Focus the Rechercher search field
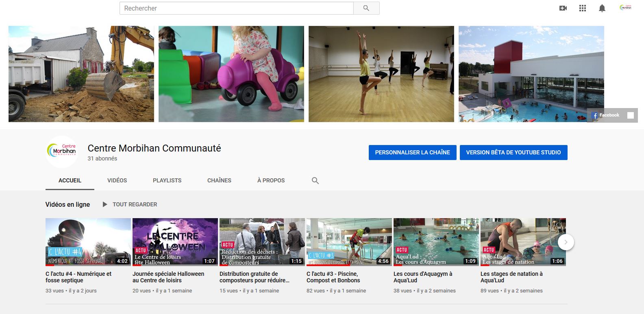Viewport: 644px width, 314px height. pyautogui.click(x=236, y=8)
